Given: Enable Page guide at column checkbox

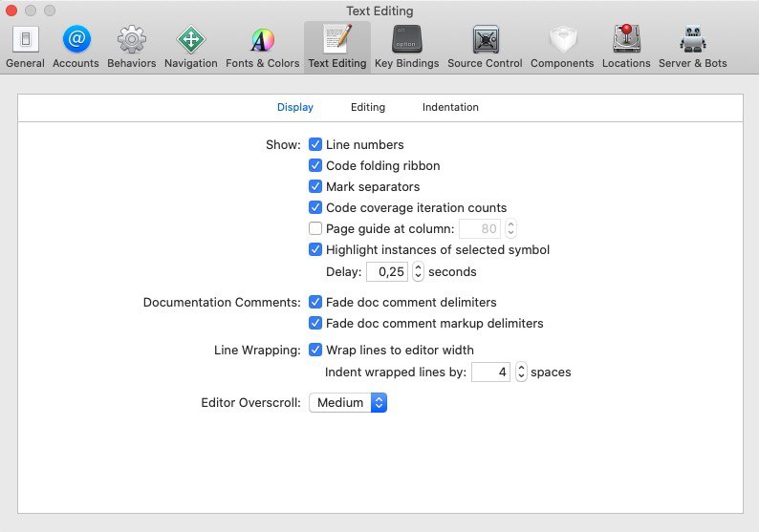Looking at the screenshot, I should pyautogui.click(x=315, y=228).
